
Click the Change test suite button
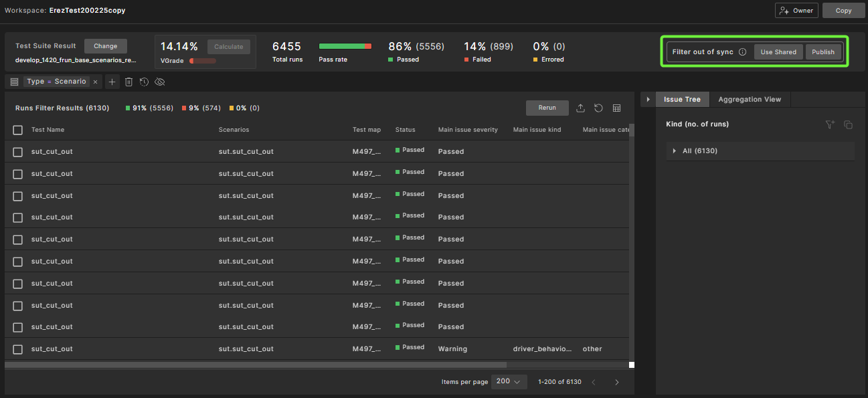[105, 46]
